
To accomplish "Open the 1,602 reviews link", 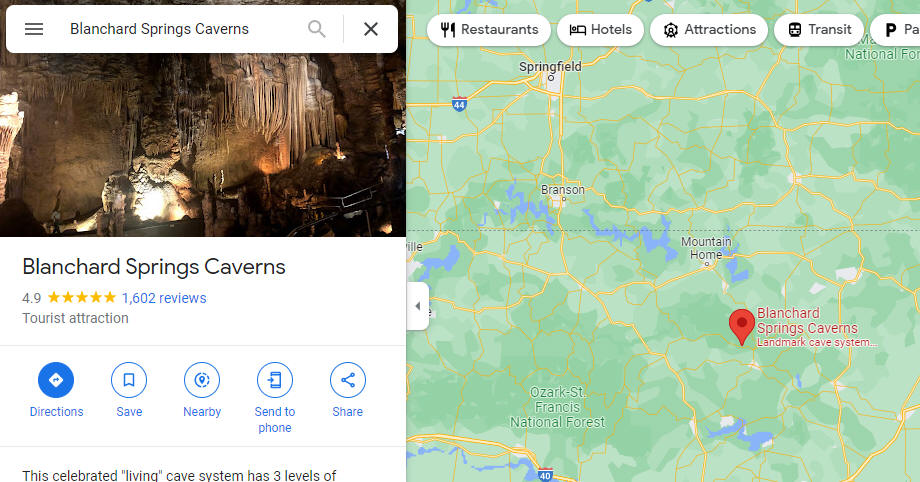I will pos(164,298).
